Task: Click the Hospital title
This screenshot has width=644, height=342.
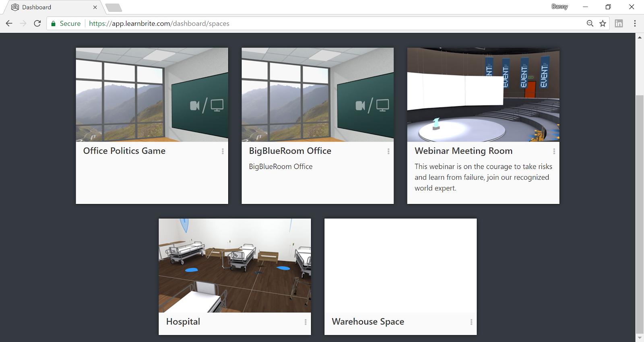Action: point(183,321)
